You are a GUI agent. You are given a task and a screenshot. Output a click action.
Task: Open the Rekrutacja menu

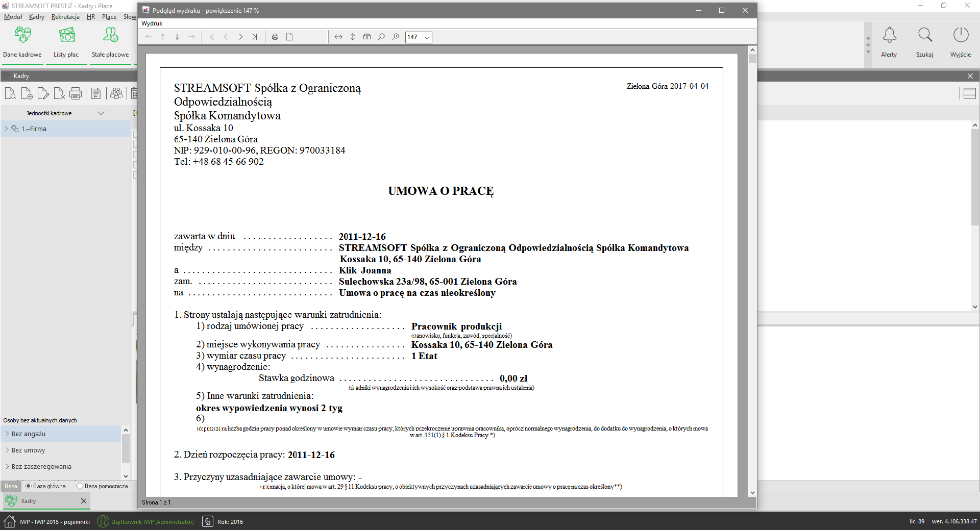[65, 17]
